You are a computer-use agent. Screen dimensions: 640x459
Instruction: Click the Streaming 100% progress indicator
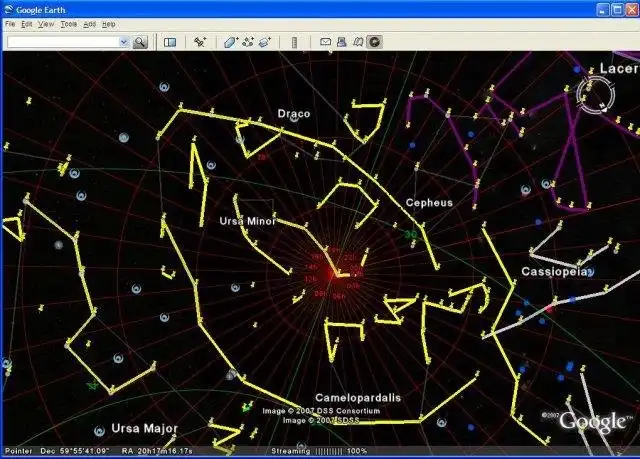pos(319,451)
